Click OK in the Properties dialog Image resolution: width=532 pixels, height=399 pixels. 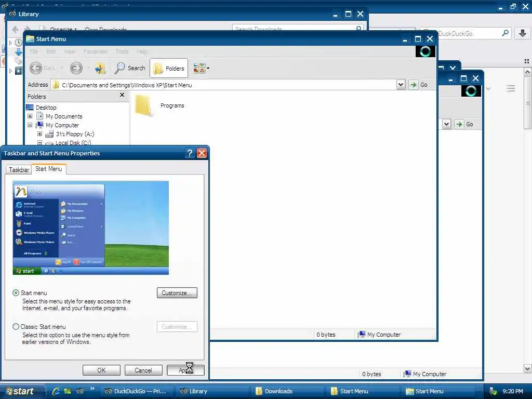point(101,370)
